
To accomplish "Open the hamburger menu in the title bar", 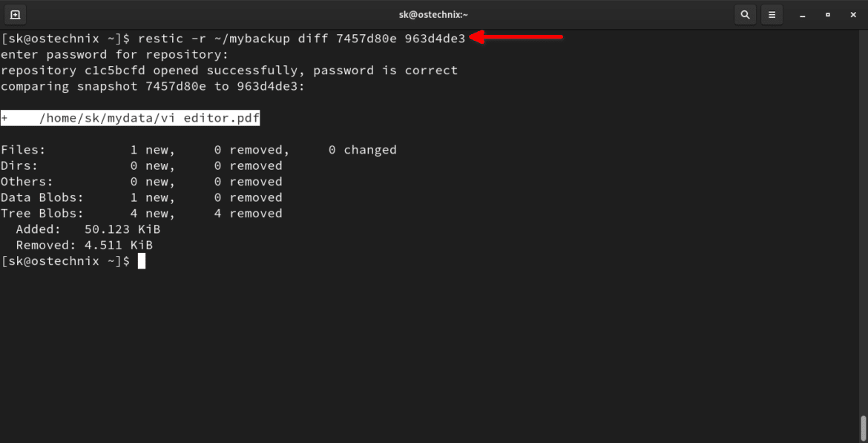I will click(772, 15).
